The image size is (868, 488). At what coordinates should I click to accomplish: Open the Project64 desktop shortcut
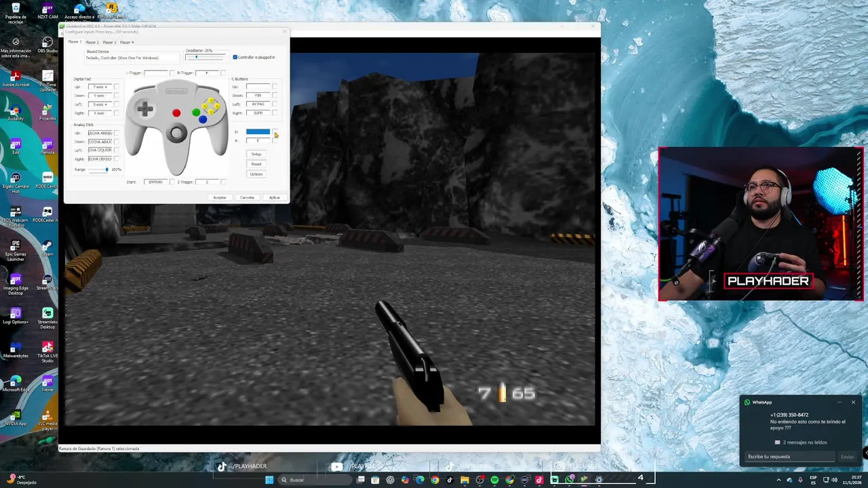tap(47, 112)
